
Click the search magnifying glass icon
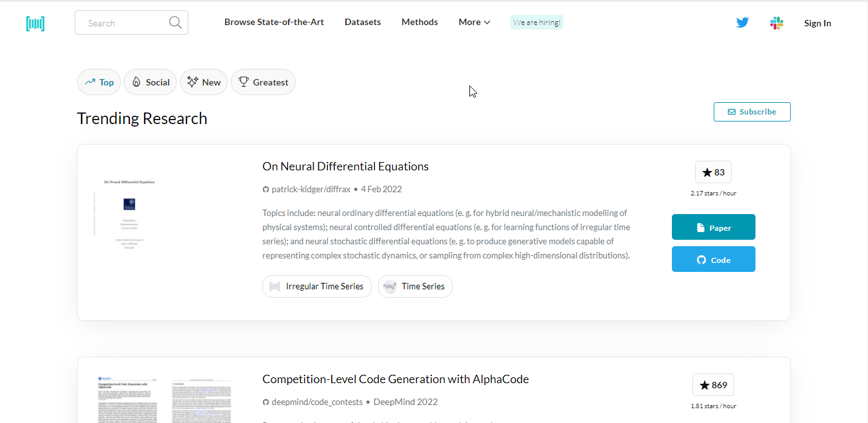pos(175,22)
